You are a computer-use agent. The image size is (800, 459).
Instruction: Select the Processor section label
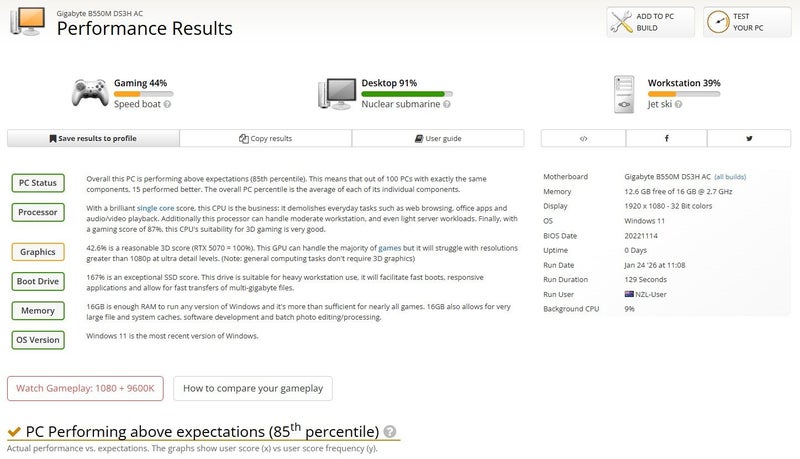click(39, 212)
